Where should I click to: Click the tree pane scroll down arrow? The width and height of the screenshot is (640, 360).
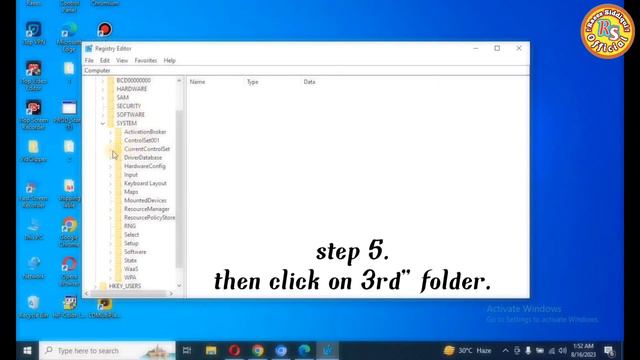point(179,285)
